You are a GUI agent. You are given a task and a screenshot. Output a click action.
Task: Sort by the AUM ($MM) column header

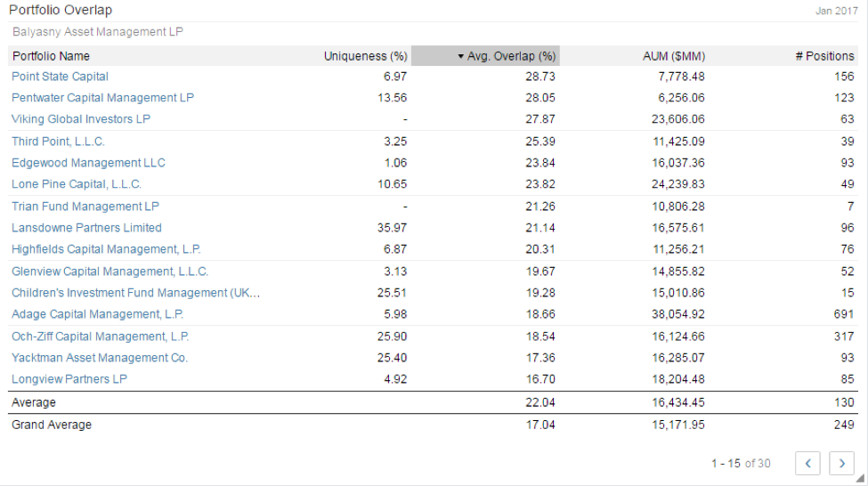pyautogui.click(x=674, y=56)
